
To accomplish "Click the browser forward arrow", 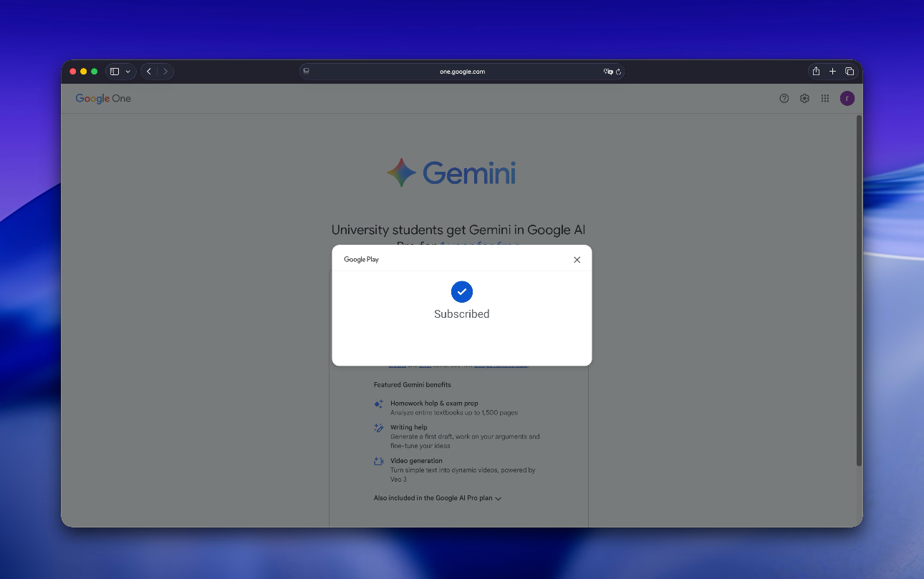I will click(x=165, y=72).
